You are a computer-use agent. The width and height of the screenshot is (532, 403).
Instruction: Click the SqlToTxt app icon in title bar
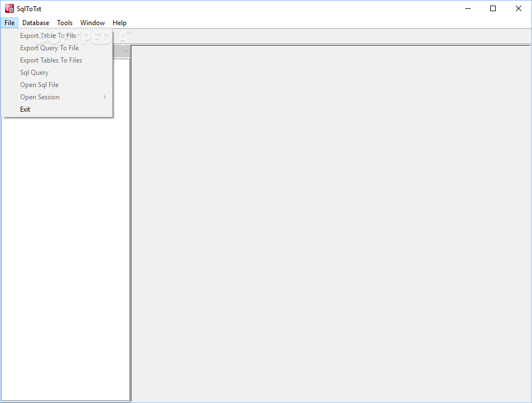coord(9,8)
